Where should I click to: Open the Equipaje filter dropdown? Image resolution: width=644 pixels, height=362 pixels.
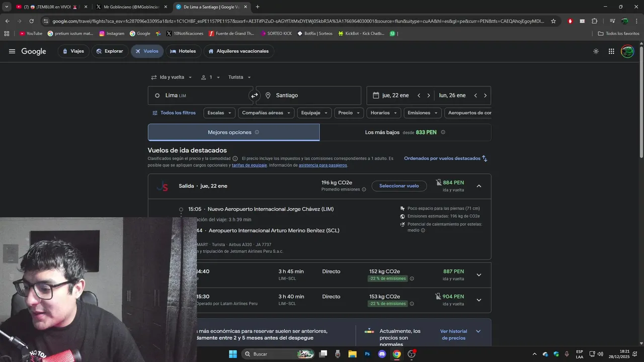click(x=314, y=113)
